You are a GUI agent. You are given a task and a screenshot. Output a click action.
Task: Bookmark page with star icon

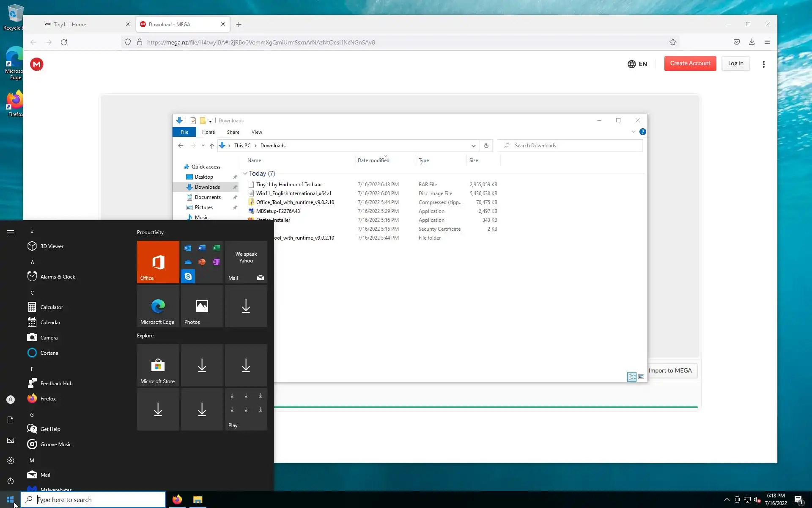[673, 42]
